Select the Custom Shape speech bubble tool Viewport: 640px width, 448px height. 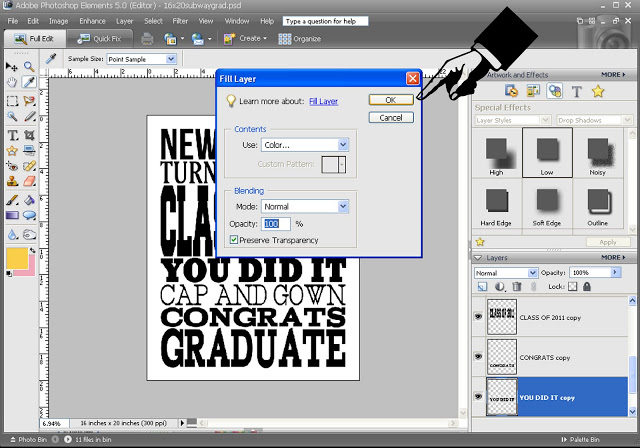pyautogui.click(x=29, y=215)
